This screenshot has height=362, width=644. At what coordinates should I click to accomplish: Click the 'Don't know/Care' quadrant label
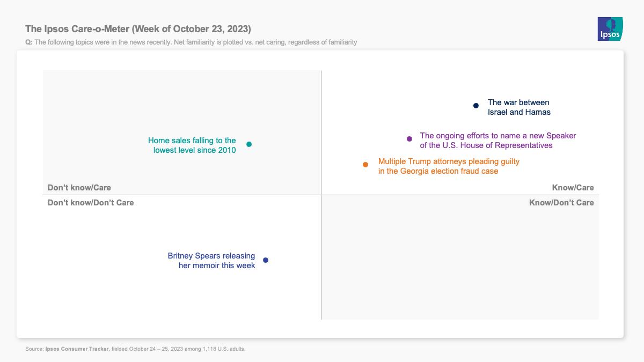[x=79, y=188]
